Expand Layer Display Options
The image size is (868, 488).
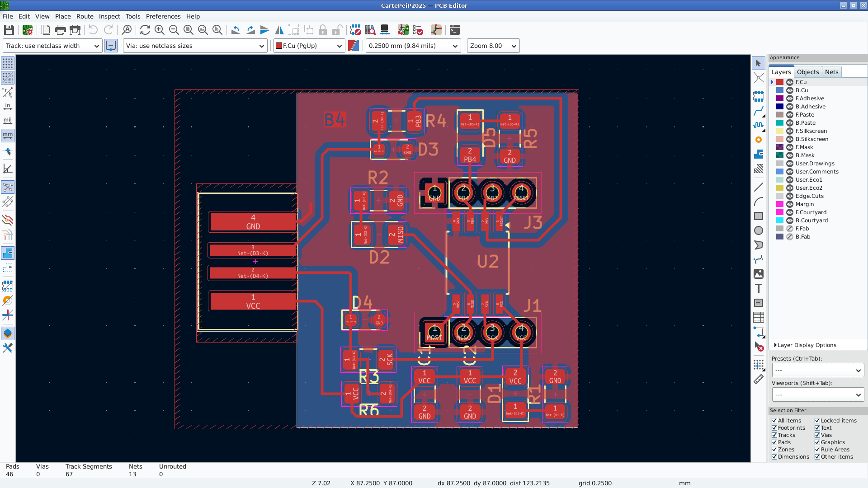[806, 345]
